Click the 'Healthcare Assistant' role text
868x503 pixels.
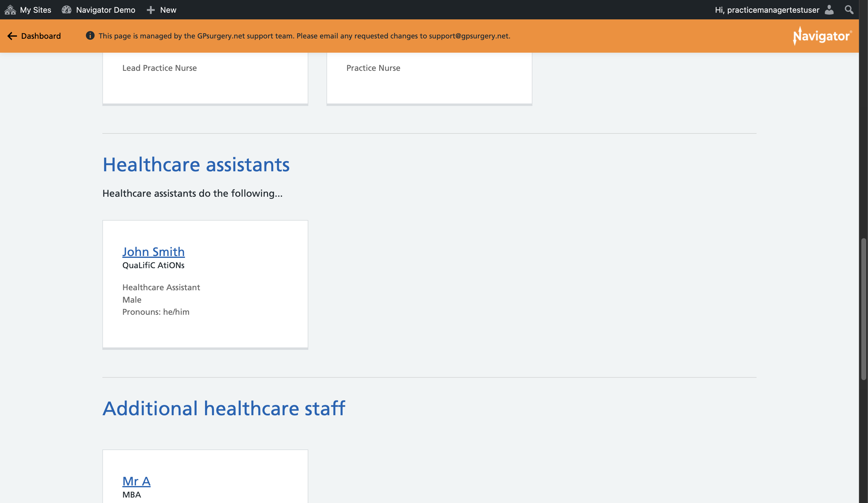point(161,287)
